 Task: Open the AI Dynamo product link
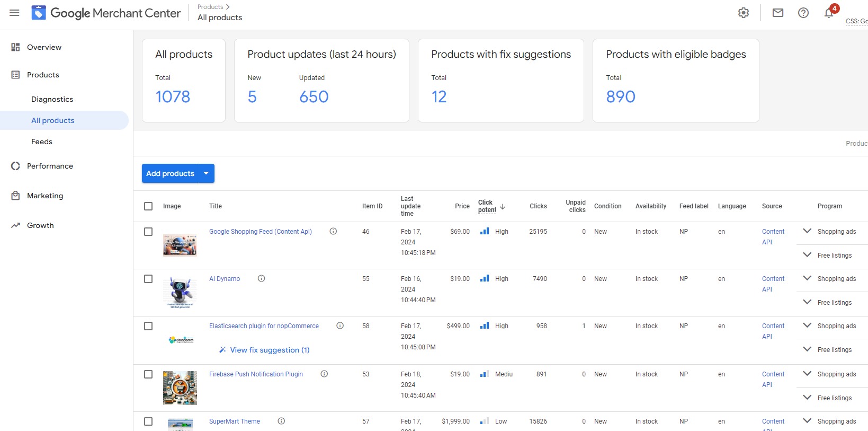[x=225, y=279]
